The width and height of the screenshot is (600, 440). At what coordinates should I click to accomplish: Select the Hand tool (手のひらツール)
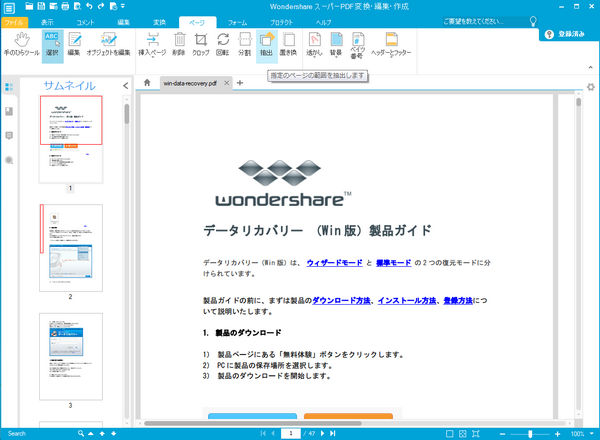click(22, 45)
